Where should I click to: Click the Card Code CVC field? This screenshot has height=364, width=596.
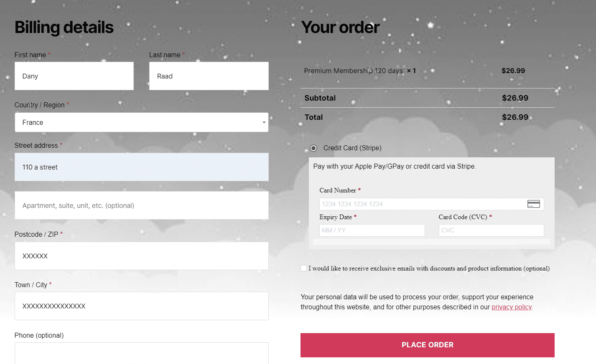(x=491, y=230)
